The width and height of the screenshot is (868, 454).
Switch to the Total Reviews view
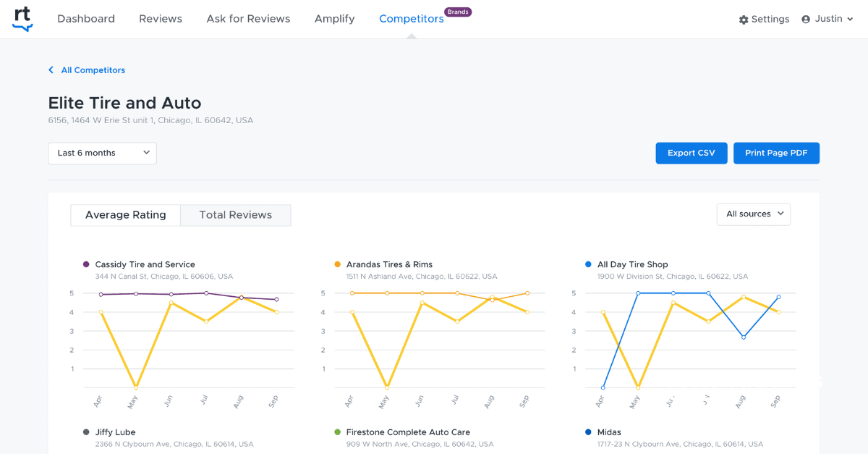[235, 215]
